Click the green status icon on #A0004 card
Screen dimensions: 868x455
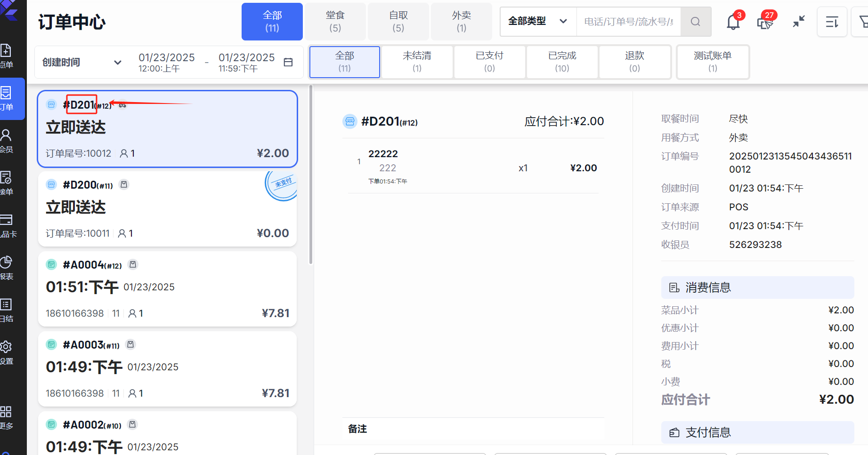(x=51, y=264)
